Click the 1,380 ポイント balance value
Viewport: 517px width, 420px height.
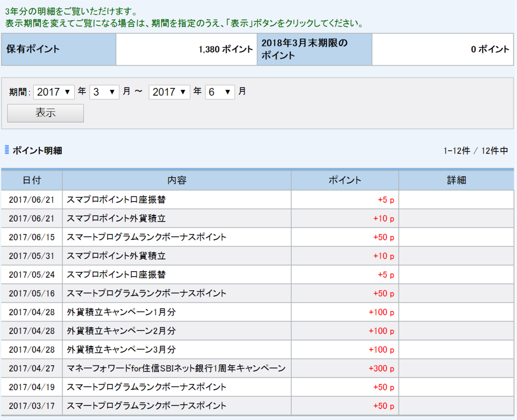[225, 49]
